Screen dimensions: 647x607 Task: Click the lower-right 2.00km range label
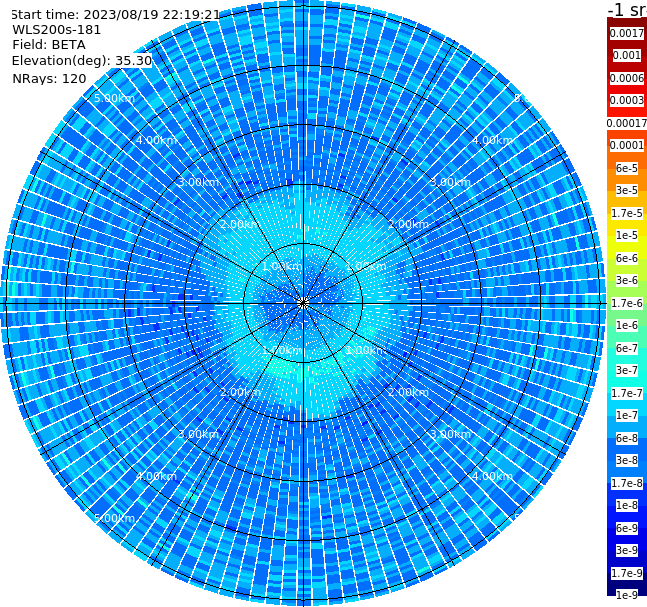click(409, 392)
